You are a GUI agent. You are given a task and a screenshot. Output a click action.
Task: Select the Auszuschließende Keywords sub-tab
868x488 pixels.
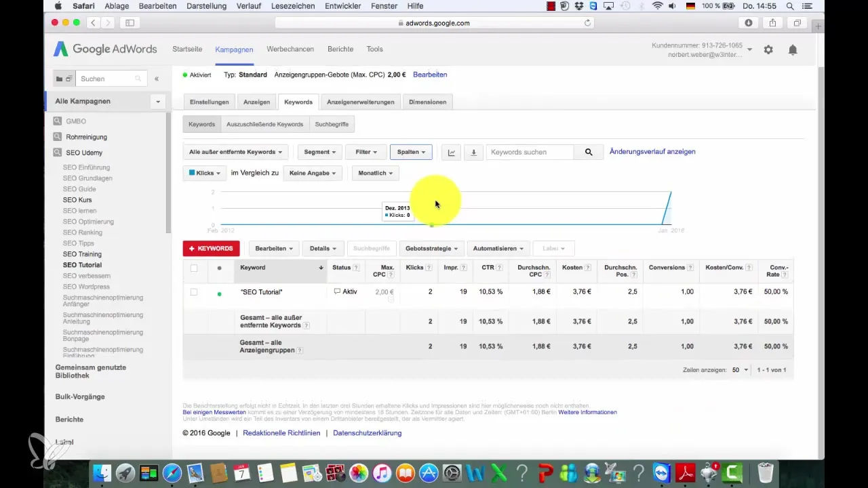point(264,125)
